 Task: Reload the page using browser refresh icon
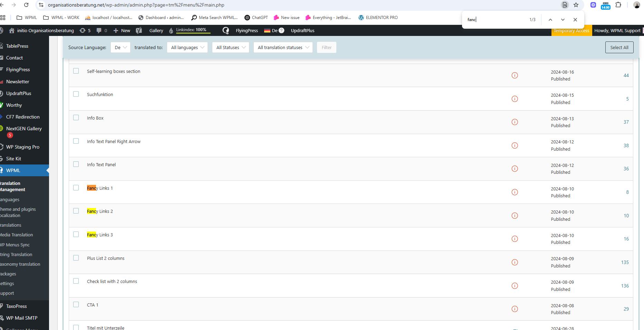tap(26, 5)
